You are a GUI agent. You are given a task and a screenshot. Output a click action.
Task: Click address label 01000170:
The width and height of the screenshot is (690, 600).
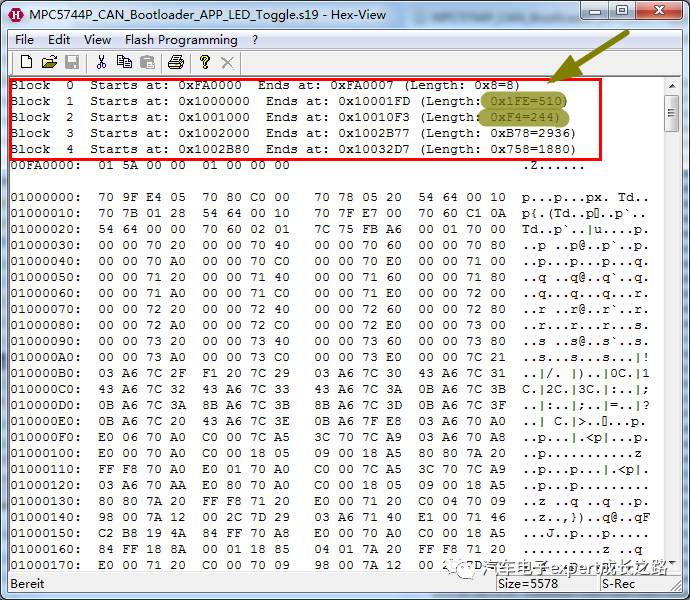click(x=46, y=565)
